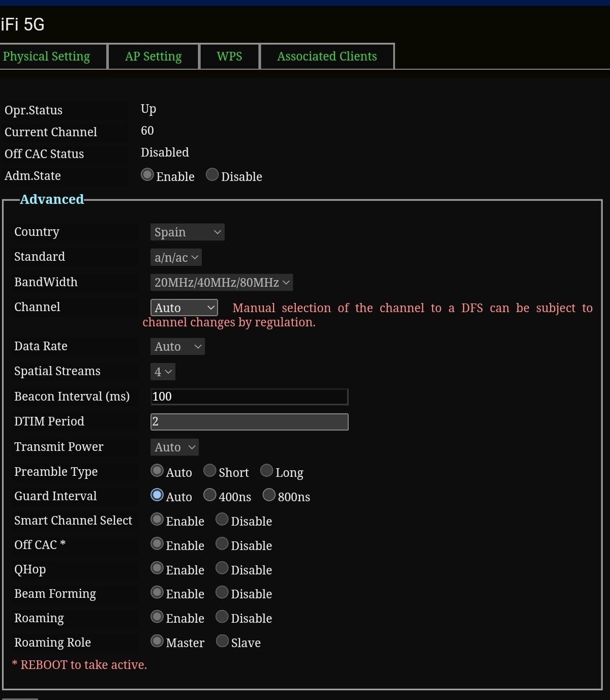Viewport: 610px width, 700px height.
Task: Enable Smart Channel Select
Action: pyautogui.click(x=157, y=519)
